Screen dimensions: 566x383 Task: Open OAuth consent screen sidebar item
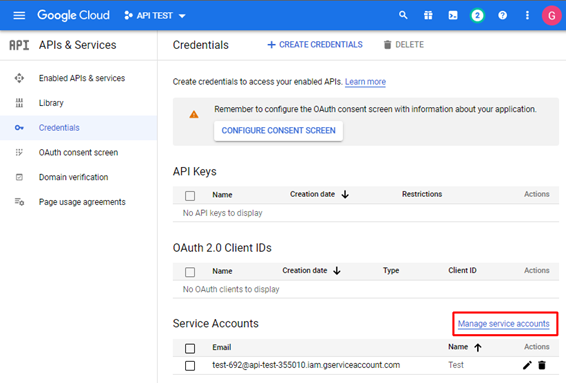point(78,152)
